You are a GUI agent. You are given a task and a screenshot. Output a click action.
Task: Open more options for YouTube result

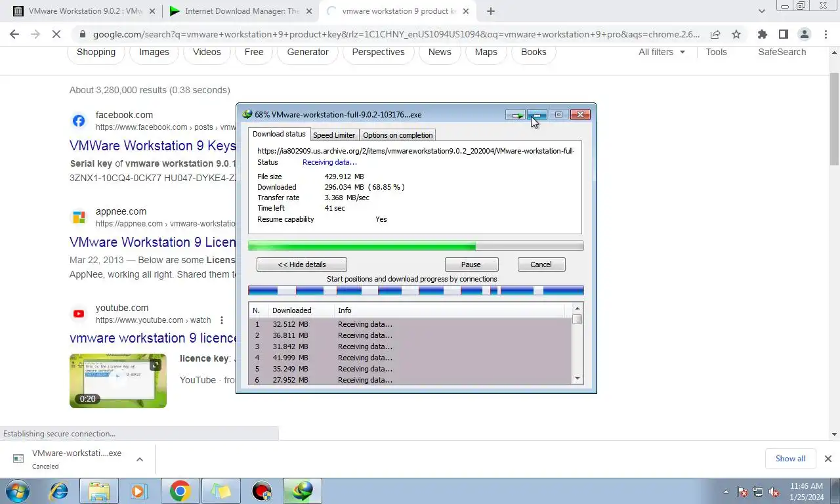(x=222, y=320)
